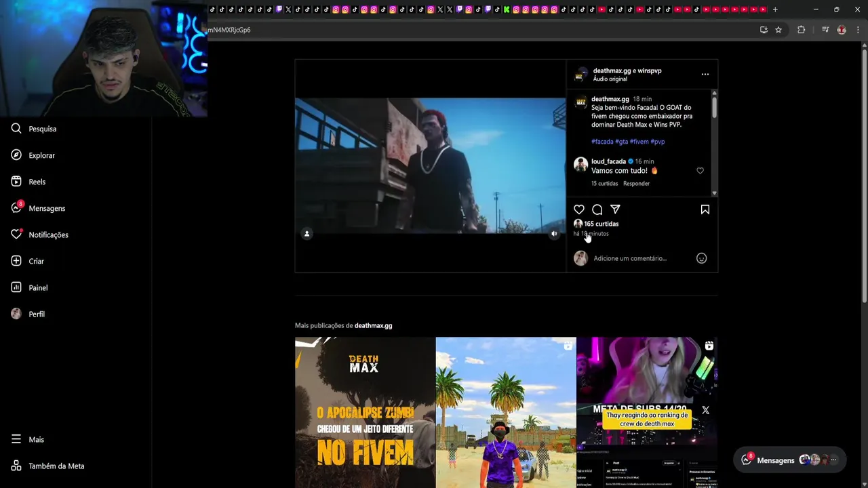Screen dimensions: 868x488
Task: Open Chrome media control icon
Action: click(825, 30)
